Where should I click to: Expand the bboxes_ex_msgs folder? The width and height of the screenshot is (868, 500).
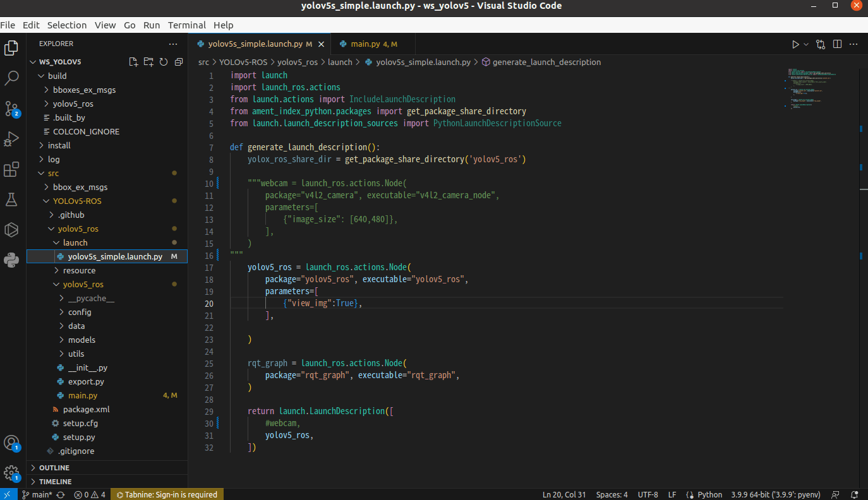(107, 90)
